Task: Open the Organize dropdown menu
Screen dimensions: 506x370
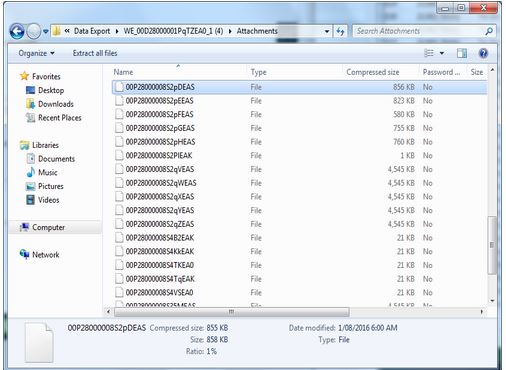Action: coord(36,53)
